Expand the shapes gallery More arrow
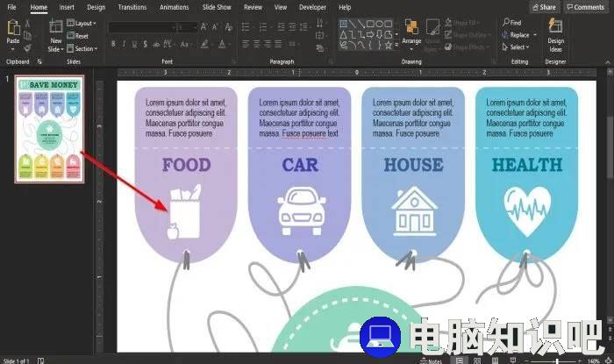The image size is (614, 364). (396, 46)
